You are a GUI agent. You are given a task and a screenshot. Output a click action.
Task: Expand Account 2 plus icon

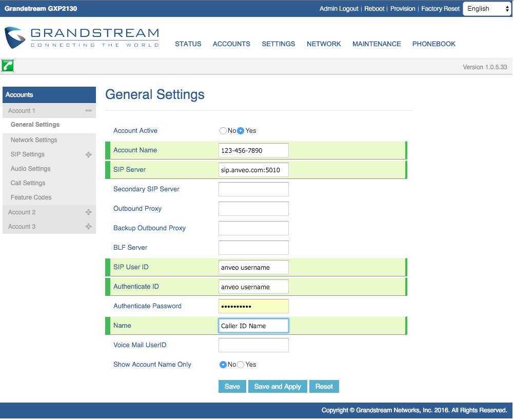pyautogui.click(x=88, y=212)
